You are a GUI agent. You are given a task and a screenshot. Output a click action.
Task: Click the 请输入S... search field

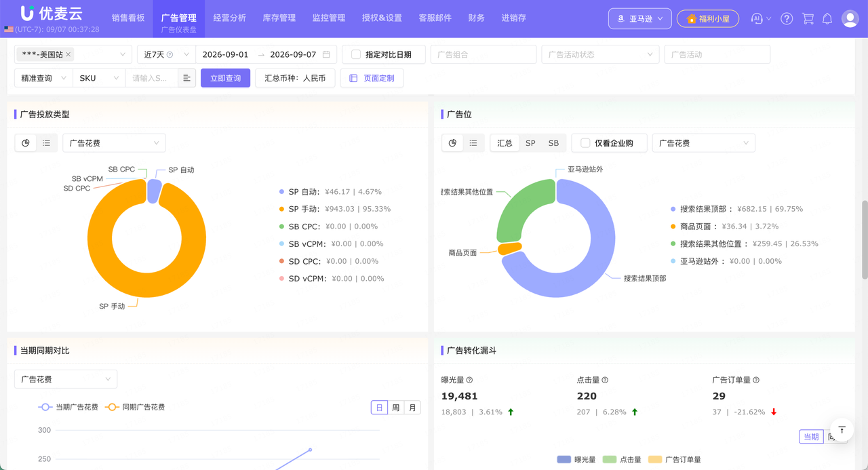[x=151, y=78]
